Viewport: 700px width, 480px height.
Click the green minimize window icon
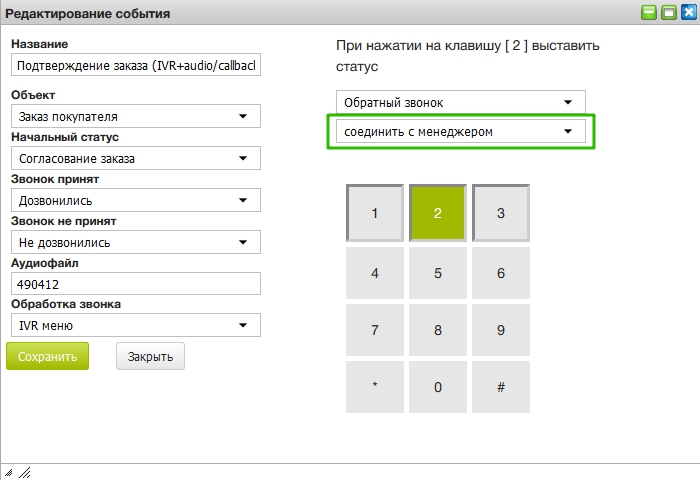click(x=650, y=13)
